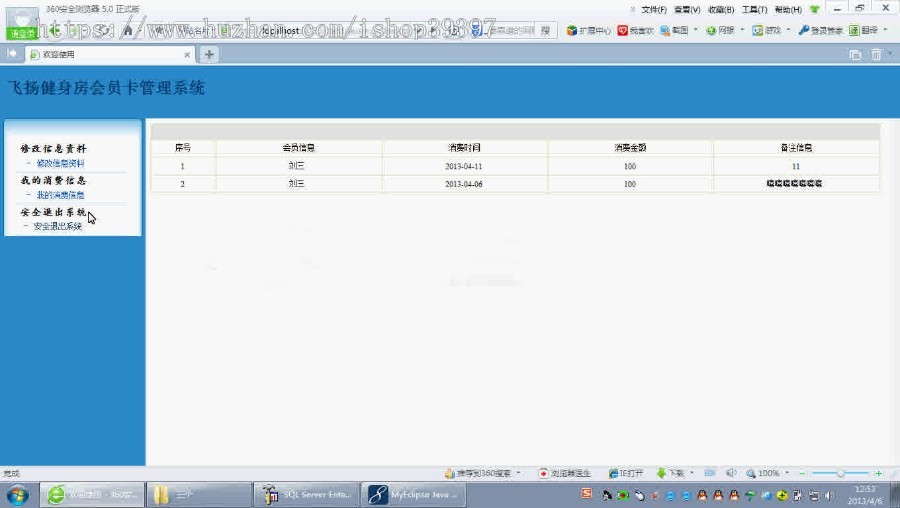
Task: Open the 登录管家 key icon
Action: (804, 30)
